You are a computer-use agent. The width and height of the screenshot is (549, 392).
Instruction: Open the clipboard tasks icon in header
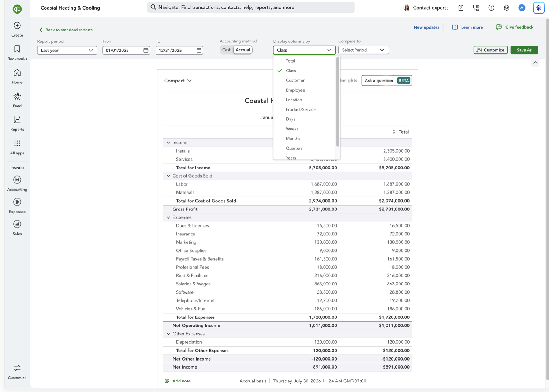[x=461, y=8]
